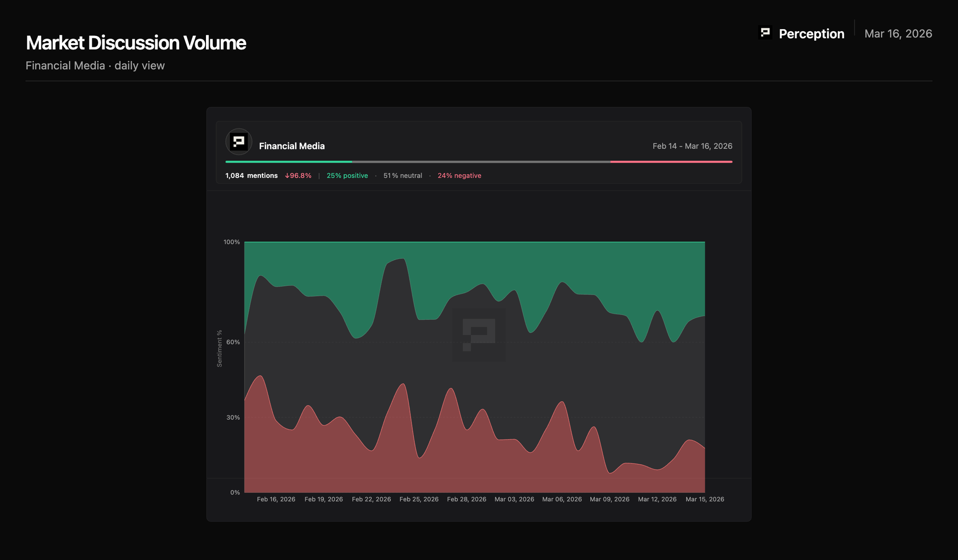Click the 60% y-axis gridline label
The image size is (958, 560).
click(233, 342)
